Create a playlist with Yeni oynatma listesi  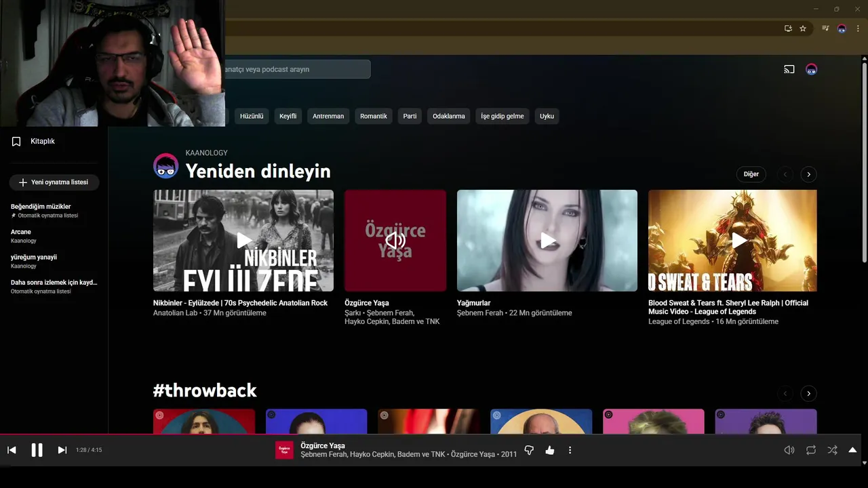click(54, 182)
